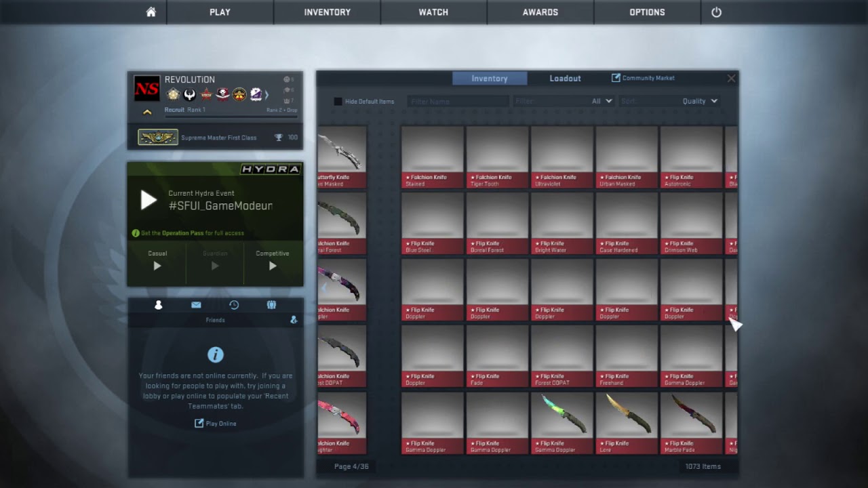Click the add friend icon

294,320
